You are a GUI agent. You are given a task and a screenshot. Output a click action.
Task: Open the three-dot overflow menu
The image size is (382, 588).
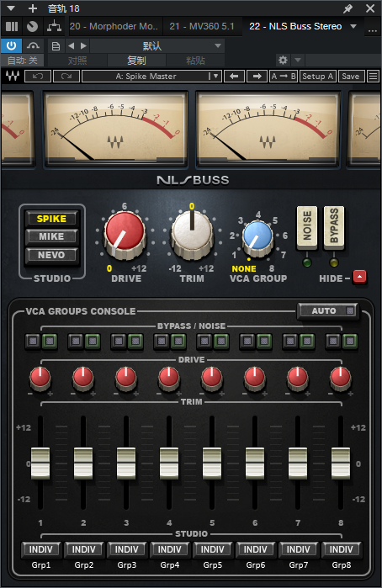point(373,30)
